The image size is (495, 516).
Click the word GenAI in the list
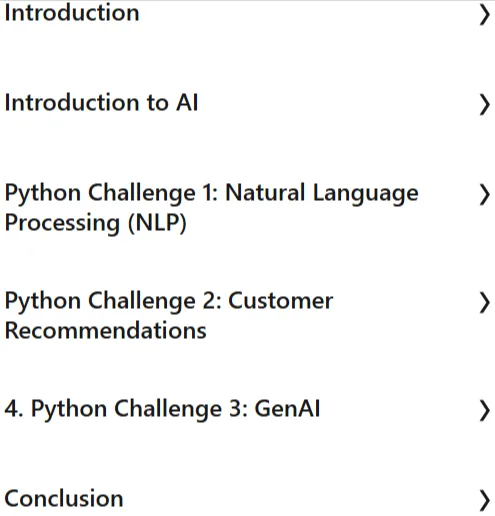tap(288, 408)
